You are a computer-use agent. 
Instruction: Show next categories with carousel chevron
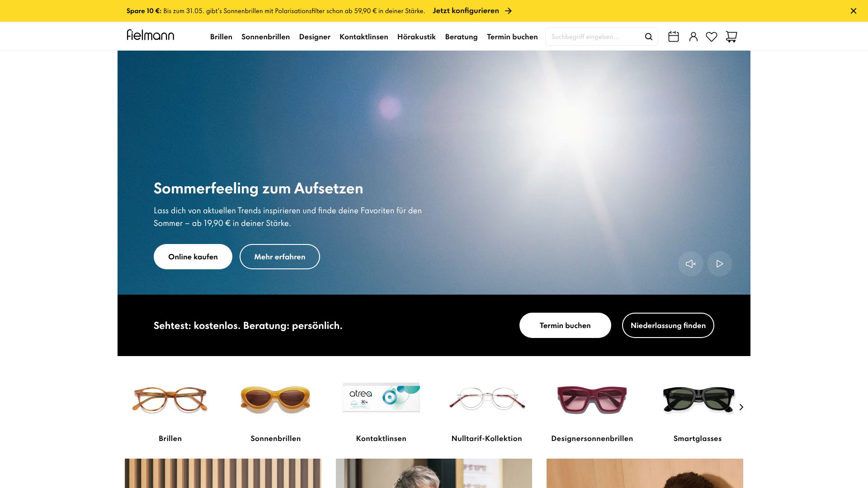[x=741, y=407]
